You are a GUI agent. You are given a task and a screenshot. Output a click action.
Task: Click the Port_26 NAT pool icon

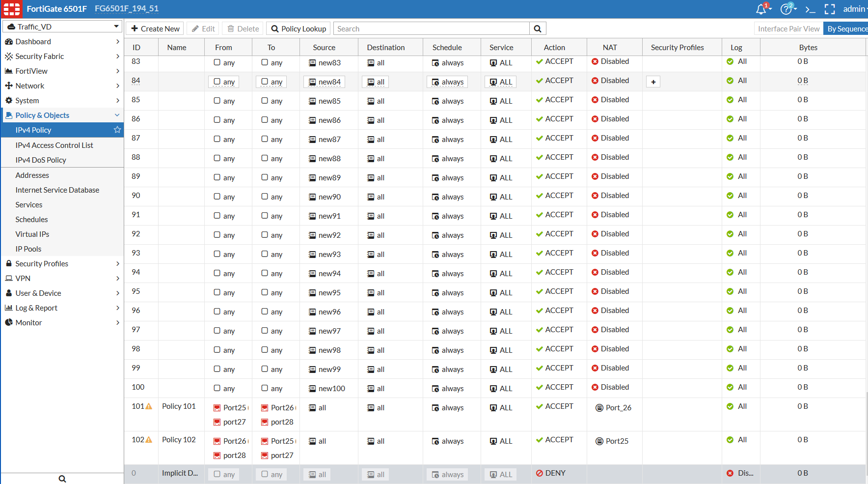[x=599, y=408]
